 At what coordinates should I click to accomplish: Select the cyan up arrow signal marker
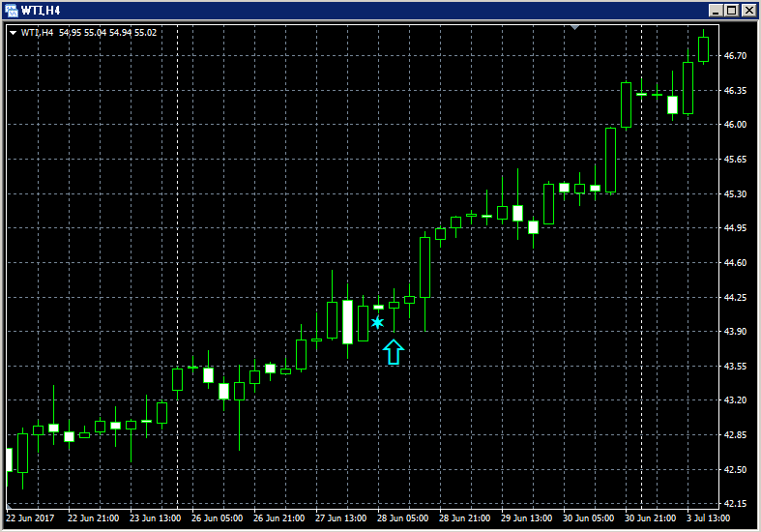coord(394,352)
